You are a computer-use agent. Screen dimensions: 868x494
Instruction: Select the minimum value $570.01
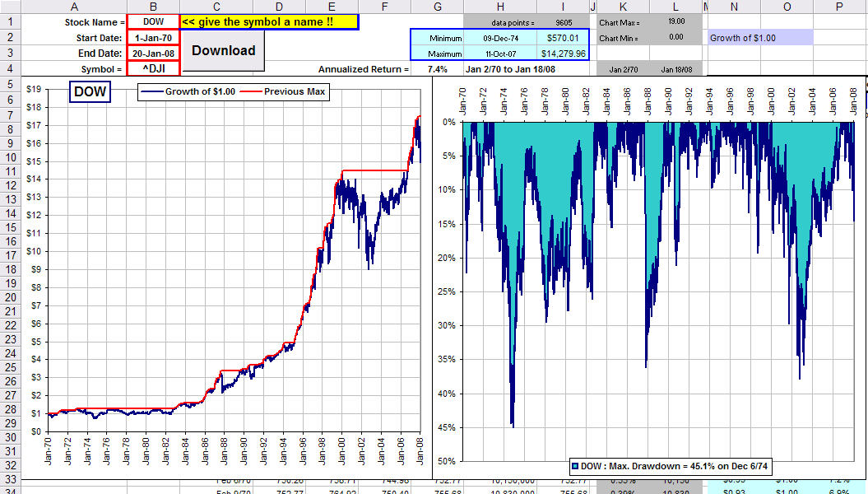[563, 38]
